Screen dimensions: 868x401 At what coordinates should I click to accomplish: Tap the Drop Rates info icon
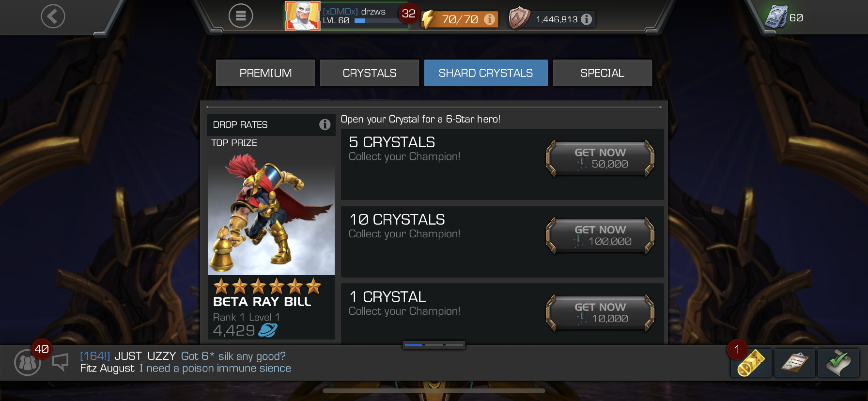[325, 124]
